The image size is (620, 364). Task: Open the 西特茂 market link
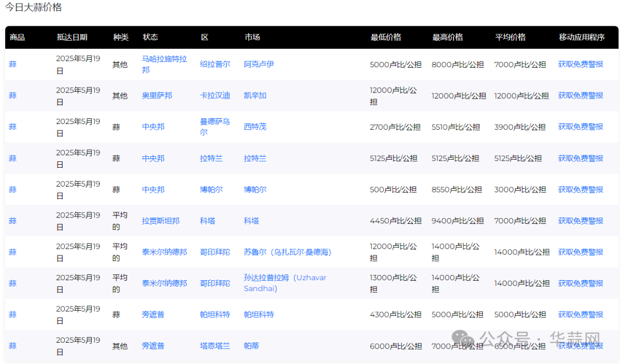[x=255, y=126]
